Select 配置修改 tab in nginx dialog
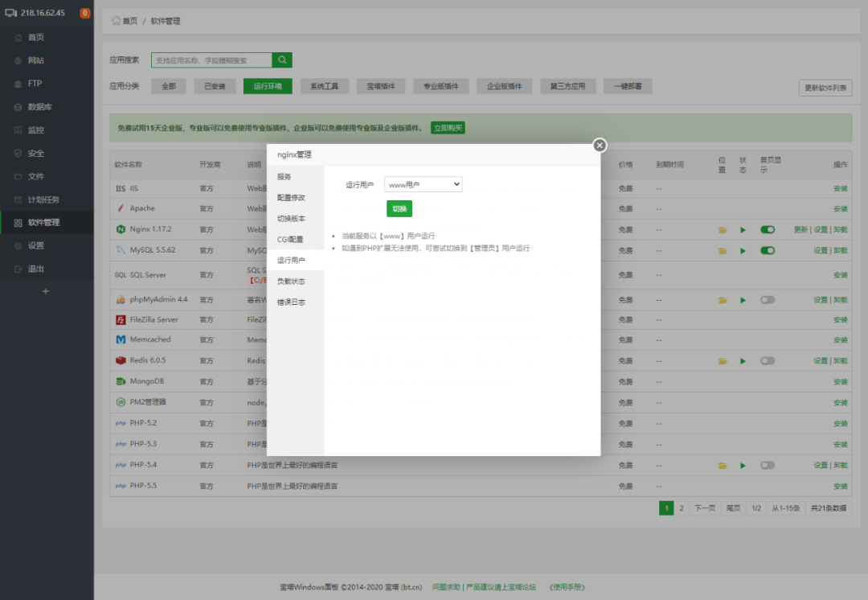The width and height of the screenshot is (868, 600). pos(291,198)
